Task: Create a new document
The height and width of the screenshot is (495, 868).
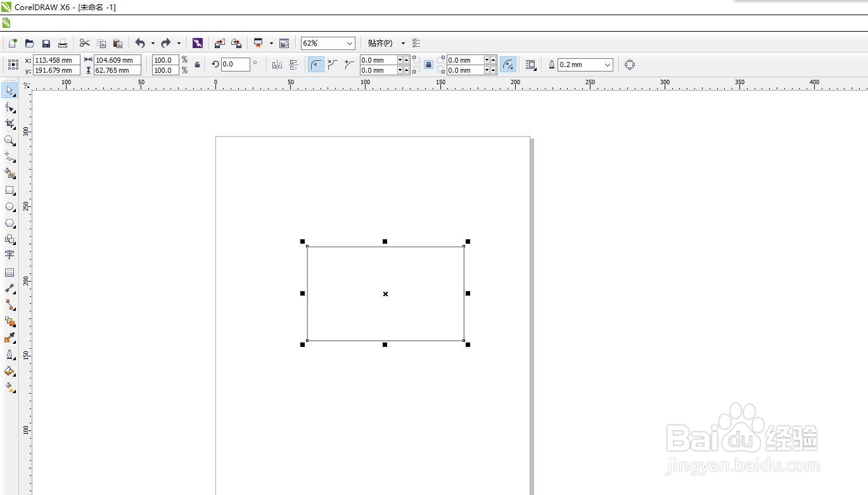Action: click(x=13, y=43)
